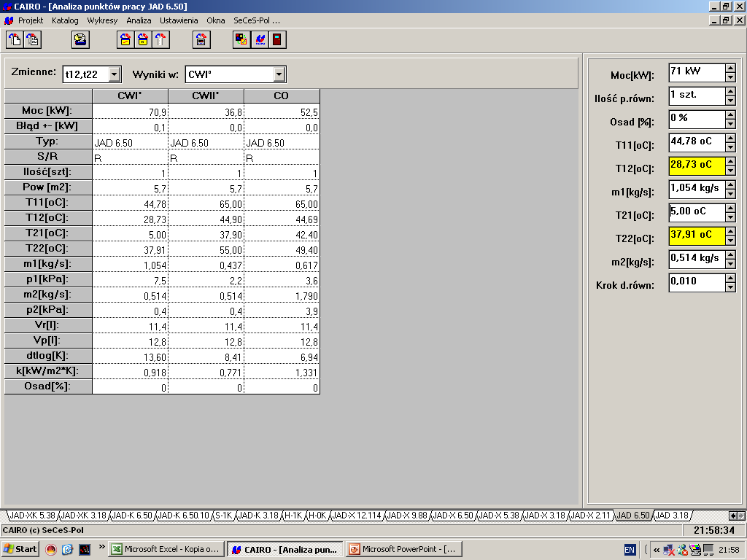This screenshot has width=747, height=560.
Task: Switch to the JAD-XK 5.38 tab
Action: [x=33, y=516]
